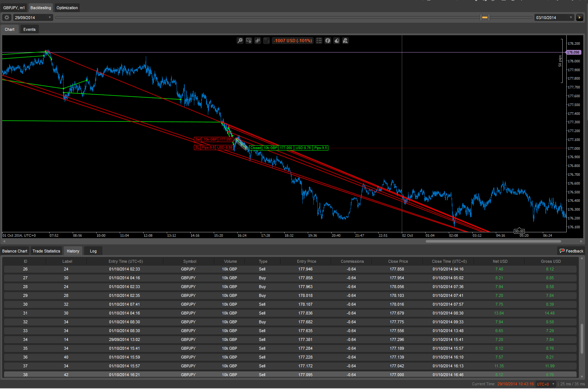Open the 29/09/2014 start date dropdown
Image resolution: width=588 pixels, height=389 pixels.
(x=33, y=18)
